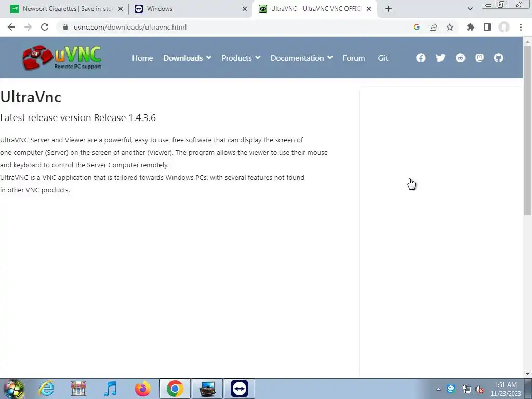Reload the current page
The image size is (532, 399).
(x=45, y=27)
